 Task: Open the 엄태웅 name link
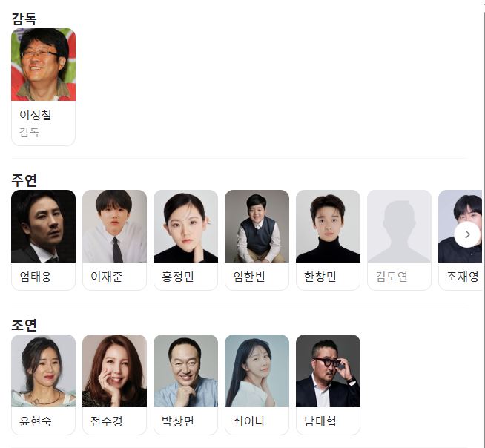(x=36, y=277)
